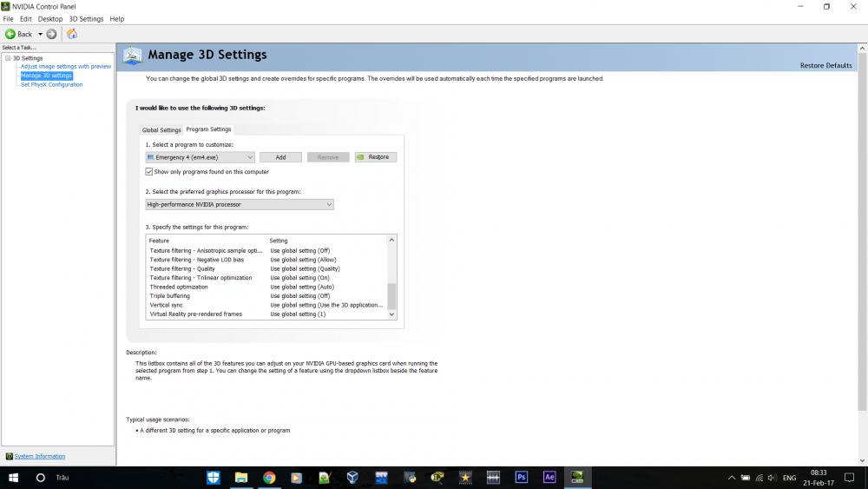Open the orange media player taskbar icon

[x=297, y=478]
